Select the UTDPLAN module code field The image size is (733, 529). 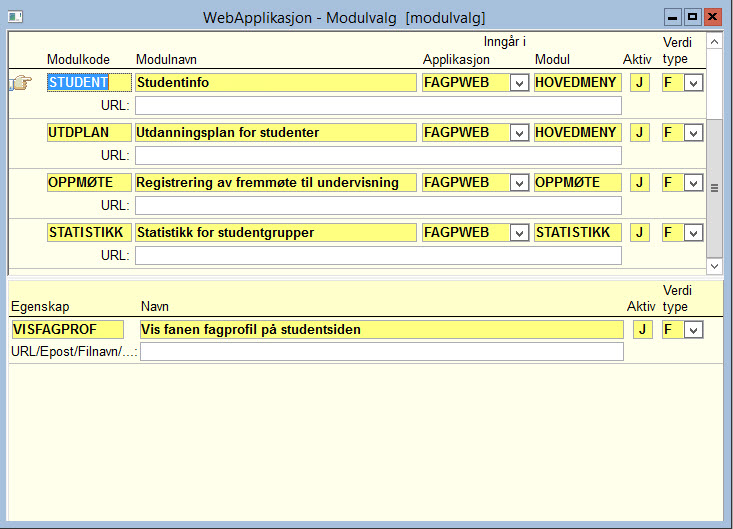89,133
